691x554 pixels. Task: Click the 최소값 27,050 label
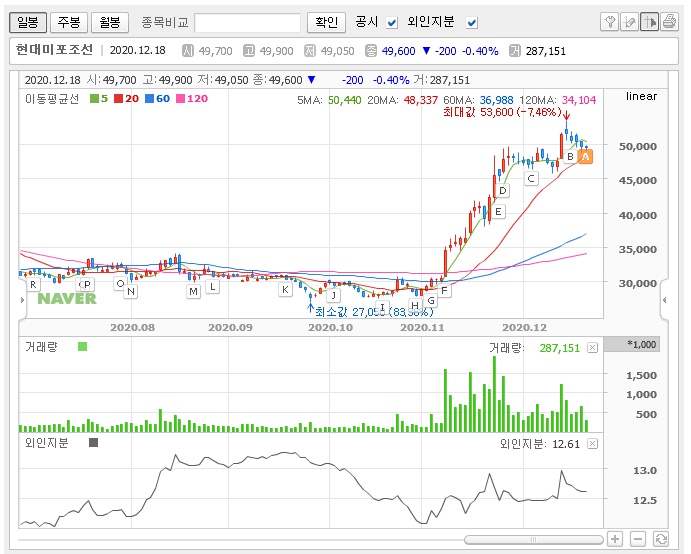[x=374, y=312]
